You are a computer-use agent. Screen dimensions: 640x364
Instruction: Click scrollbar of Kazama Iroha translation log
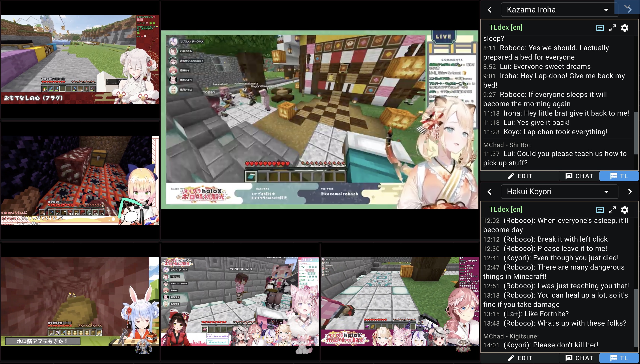(x=636, y=133)
